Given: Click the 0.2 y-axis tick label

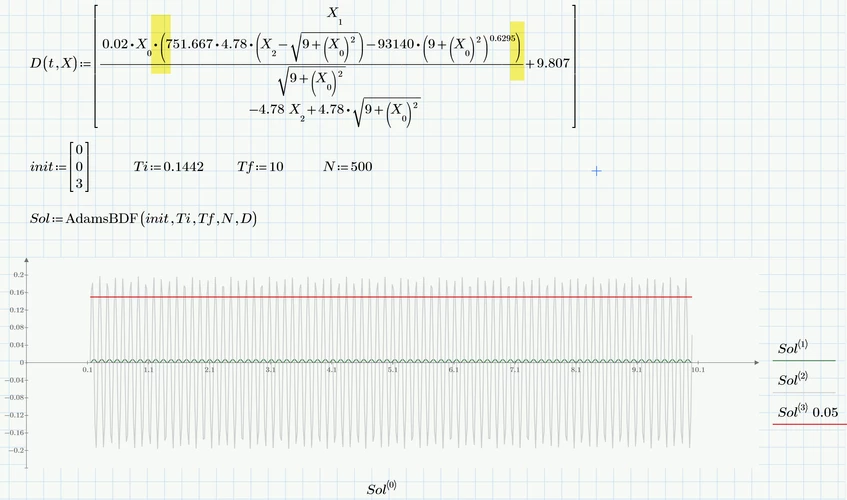Looking at the screenshot, I should tap(18, 275).
